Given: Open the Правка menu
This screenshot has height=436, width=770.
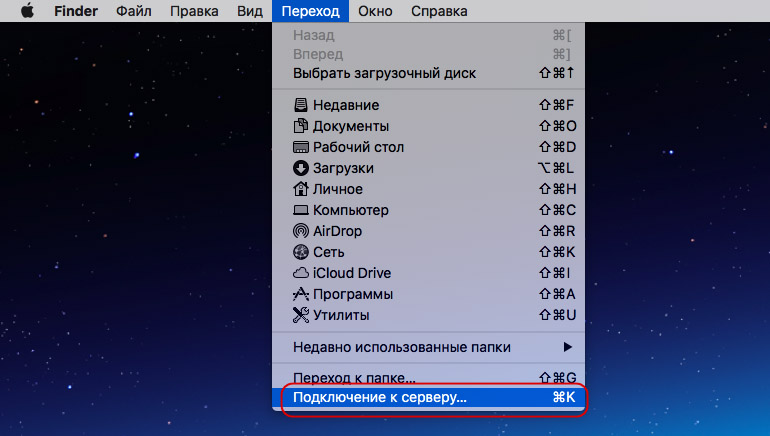Looking at the screenshot, I should (x=194, y=11).
